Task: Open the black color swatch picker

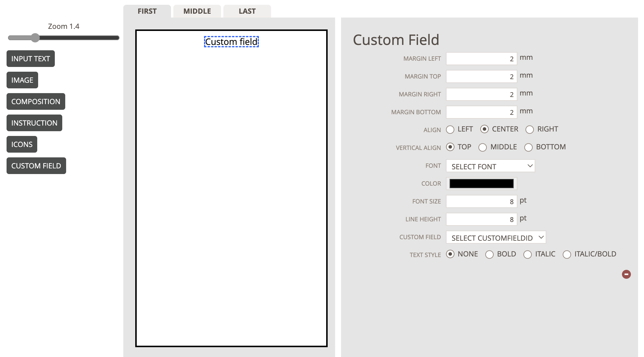Action: (481, 184)
